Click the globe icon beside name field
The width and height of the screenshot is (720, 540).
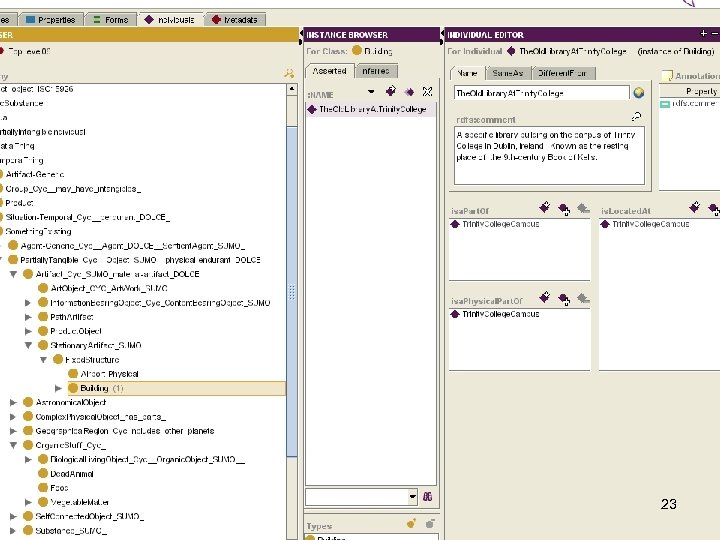639,93
